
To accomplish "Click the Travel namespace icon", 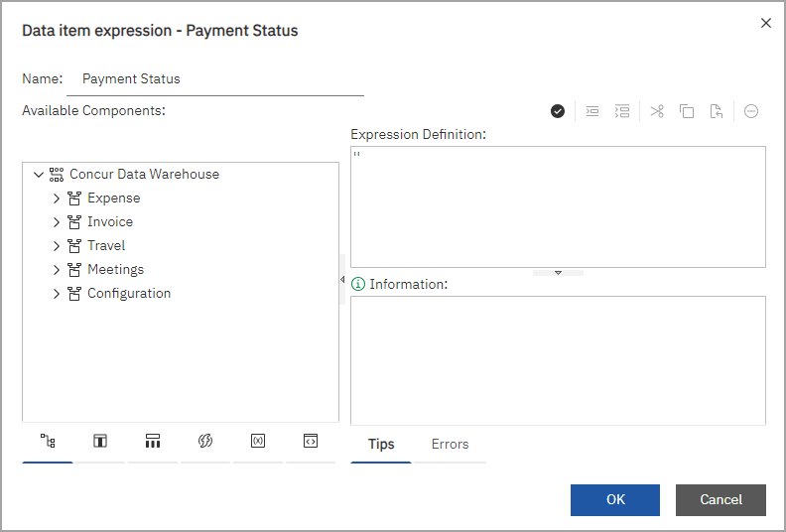I will (x=74, y=246).
